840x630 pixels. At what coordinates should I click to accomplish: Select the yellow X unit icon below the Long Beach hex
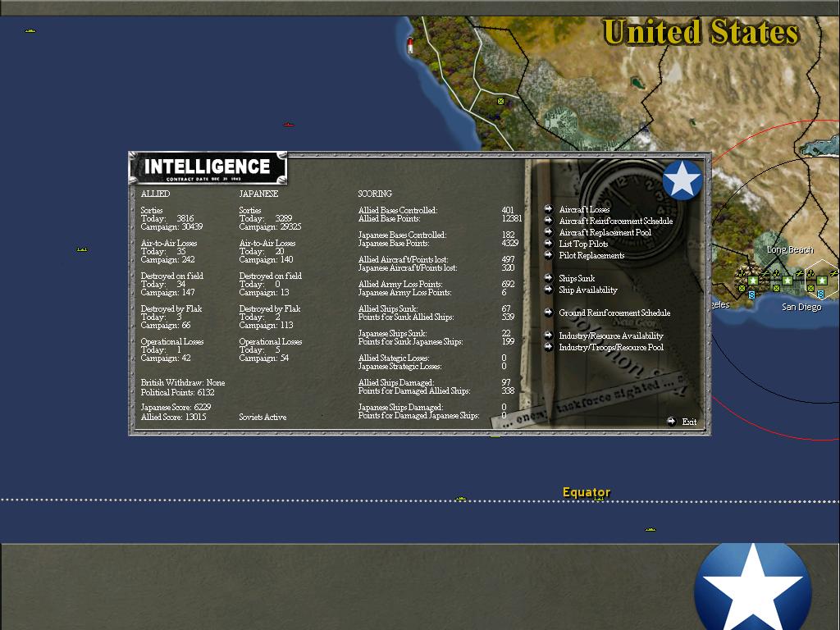coord(776,288)
